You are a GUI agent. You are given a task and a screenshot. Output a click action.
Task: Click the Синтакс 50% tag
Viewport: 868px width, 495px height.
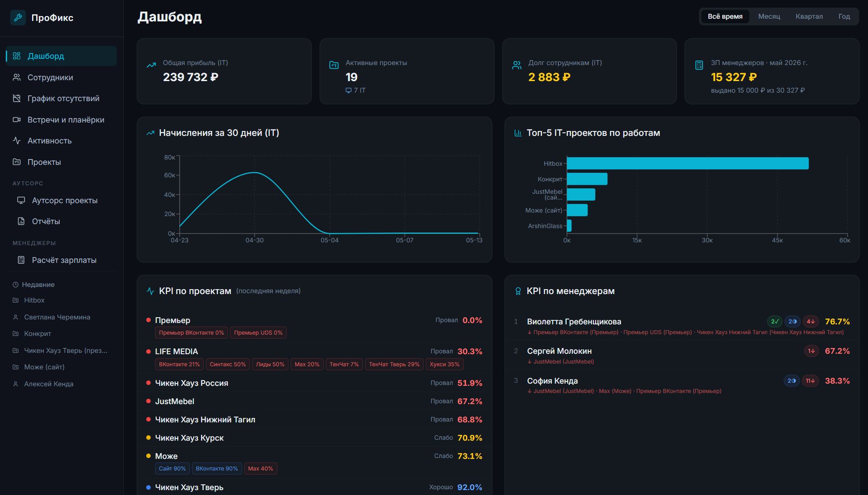(228, 364)
